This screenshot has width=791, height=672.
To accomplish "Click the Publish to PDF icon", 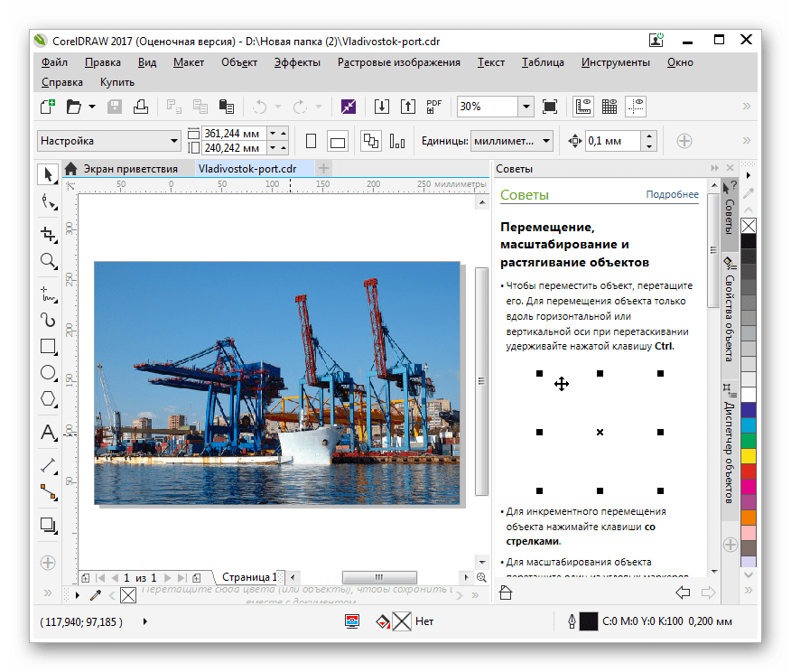I will tap(434, 107).
